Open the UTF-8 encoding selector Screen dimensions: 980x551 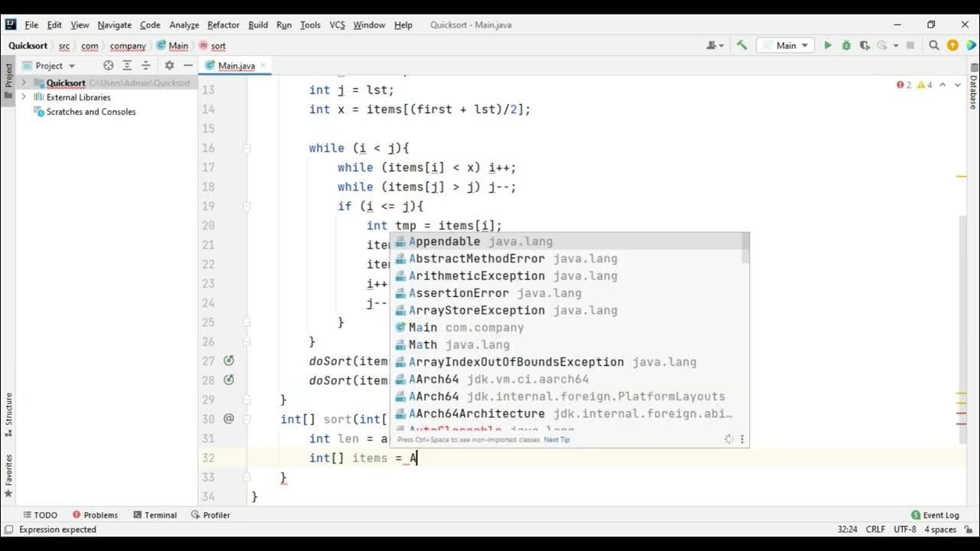[x=905, y=530]
